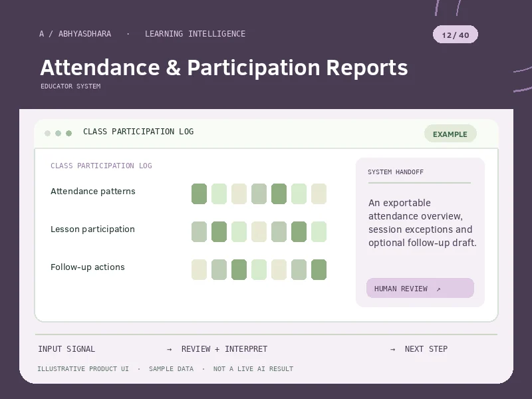The height and width of the screenshot is (399, 532).
Task: Click sixth Lesson participation swatch
Action: [299, 231]
